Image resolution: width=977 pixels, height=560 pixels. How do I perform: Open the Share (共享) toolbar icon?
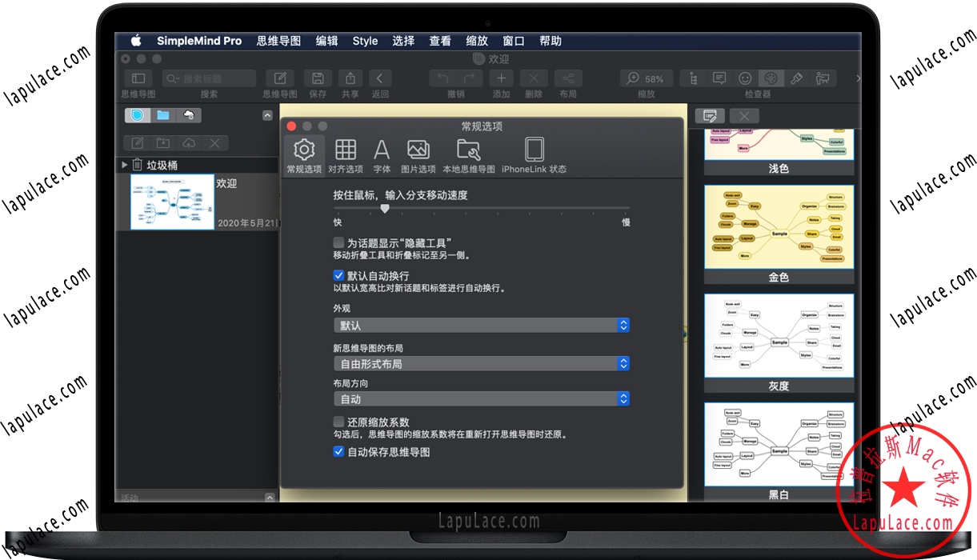350,78
